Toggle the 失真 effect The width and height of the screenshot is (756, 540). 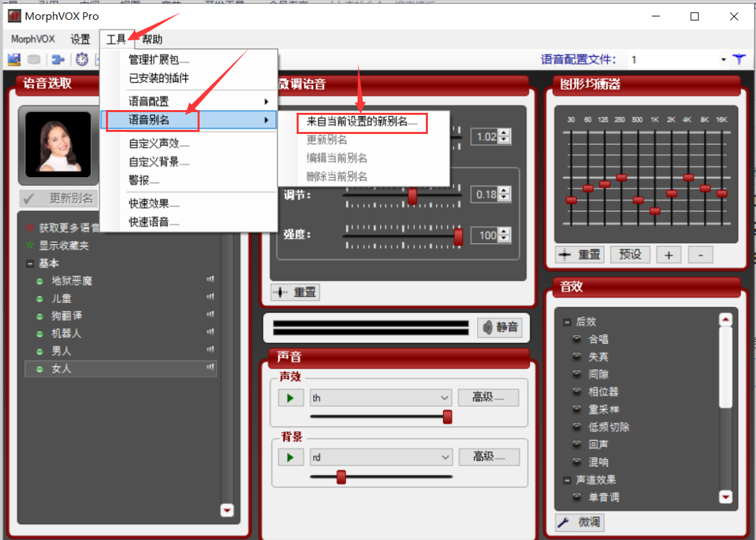(x=577, y=357)
